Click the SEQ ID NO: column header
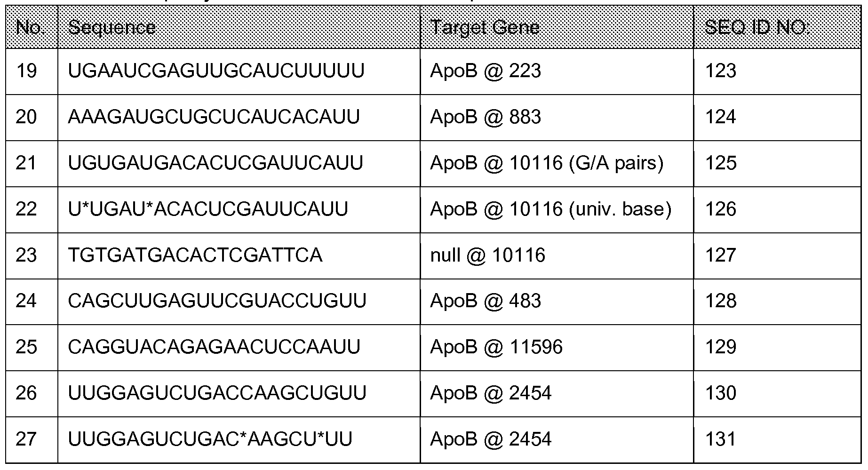The image size is (868, 470). point(757,28)
